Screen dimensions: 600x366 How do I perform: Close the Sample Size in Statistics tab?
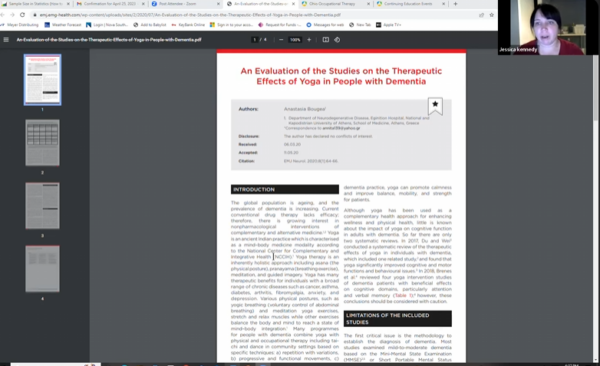68,4
